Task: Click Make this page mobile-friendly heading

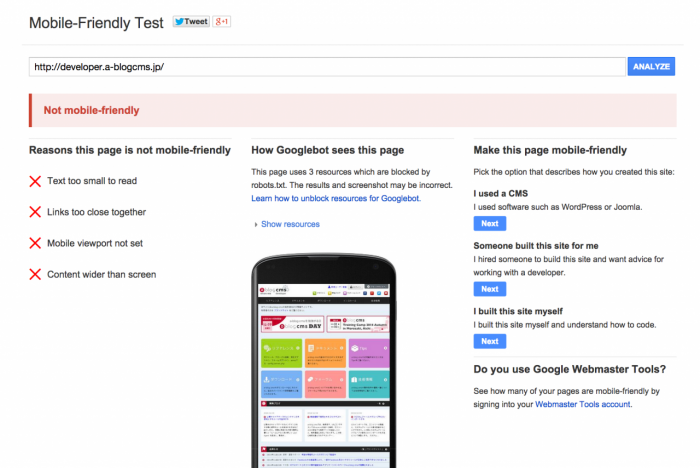Action: pos(550,150)
